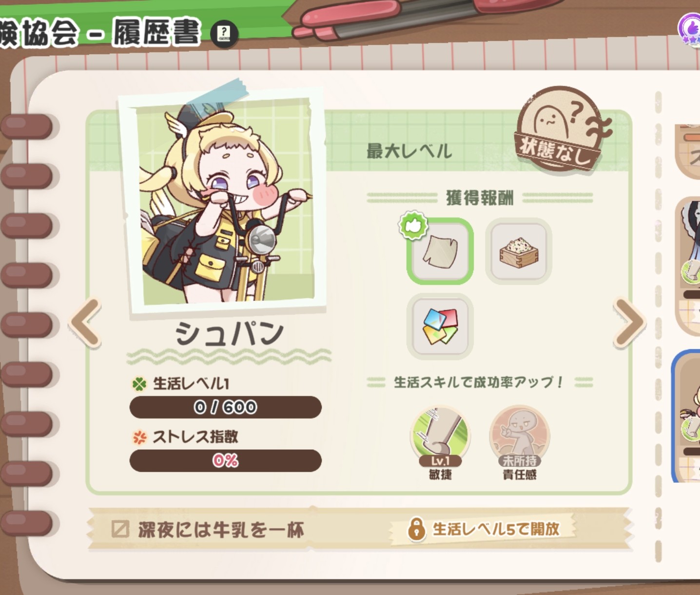Click the シュパン character name
This screenshot has height=595, width=700.
pyautogui.click(x=229, y=334)
